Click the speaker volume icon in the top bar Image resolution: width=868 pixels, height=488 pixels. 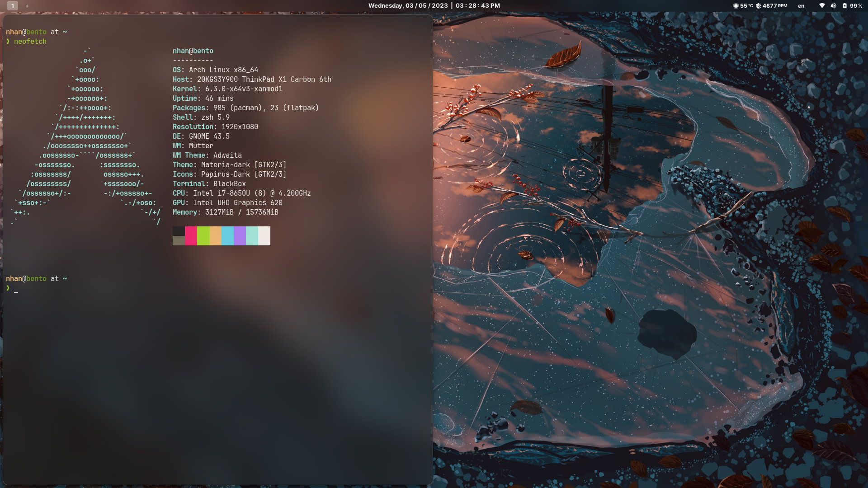[x=833, y=6]
